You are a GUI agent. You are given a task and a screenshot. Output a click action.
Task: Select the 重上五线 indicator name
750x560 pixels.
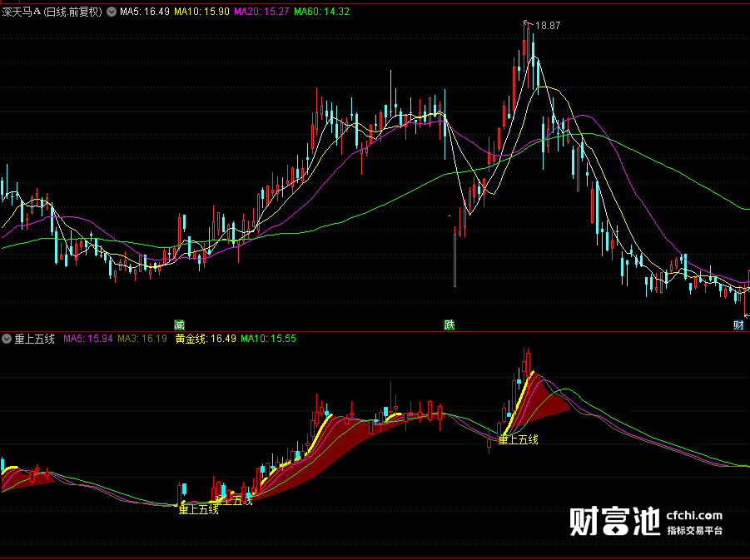[34, 339]
